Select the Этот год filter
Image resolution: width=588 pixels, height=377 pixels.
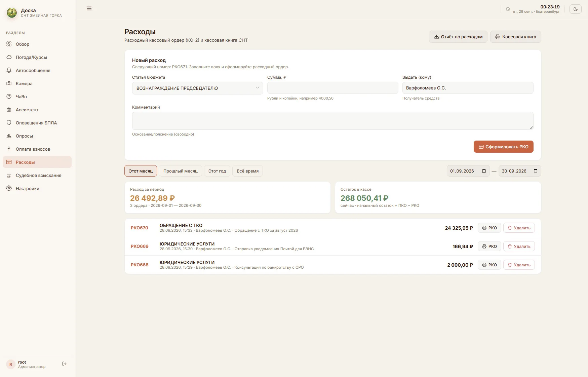coord(217,171)
